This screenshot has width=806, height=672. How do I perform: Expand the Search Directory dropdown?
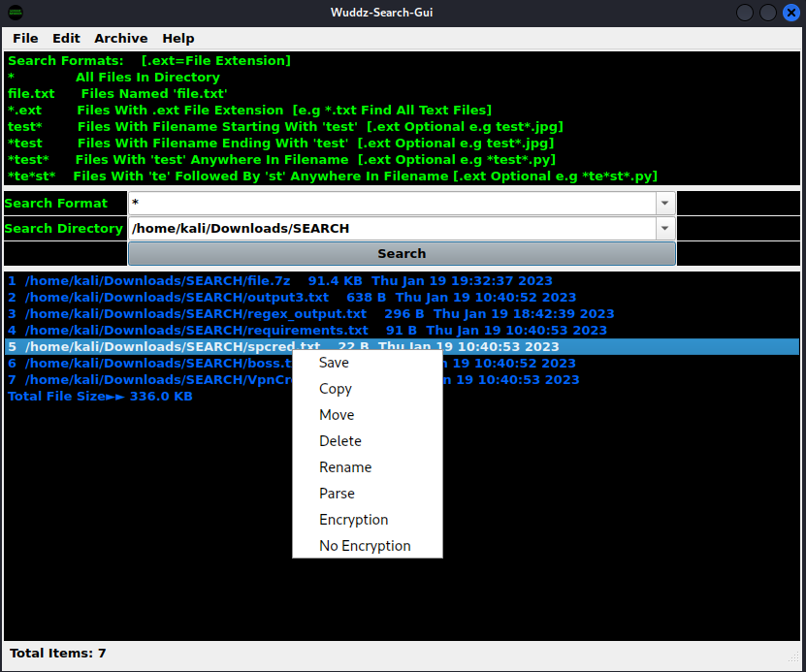click(664, 228)
